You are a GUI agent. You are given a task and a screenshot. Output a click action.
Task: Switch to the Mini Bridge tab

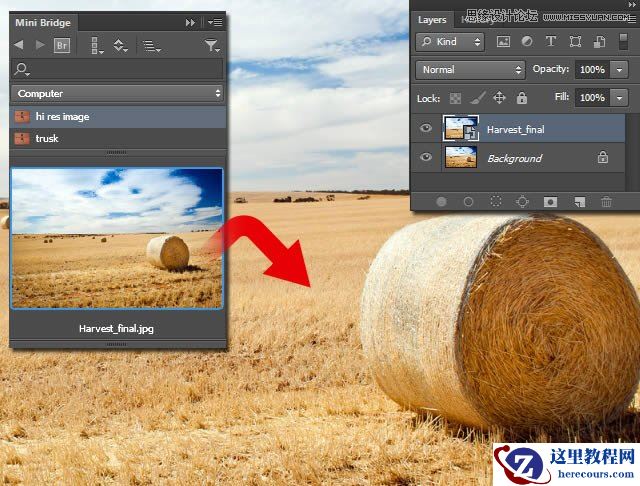tap(43, 22)
